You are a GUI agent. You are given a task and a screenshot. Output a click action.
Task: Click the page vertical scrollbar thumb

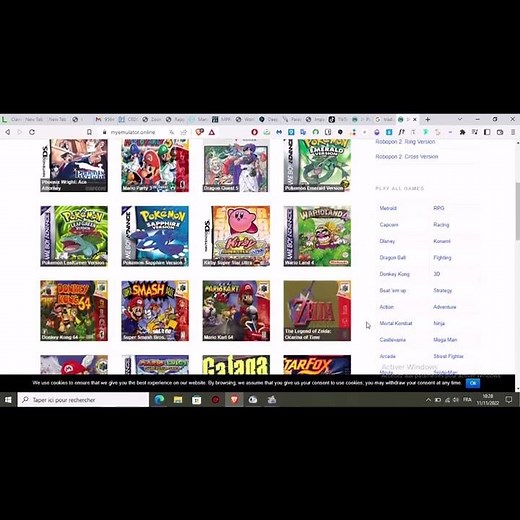[x=517, y=211]
